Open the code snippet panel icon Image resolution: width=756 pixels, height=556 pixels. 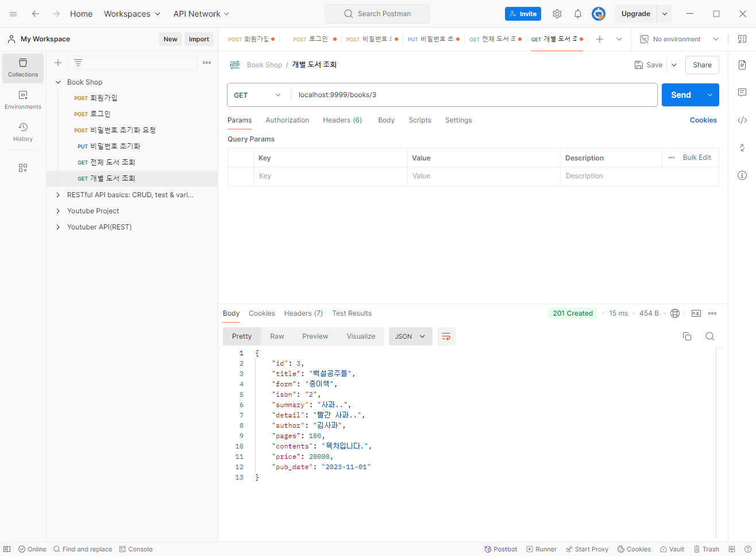tap(742, 120)
